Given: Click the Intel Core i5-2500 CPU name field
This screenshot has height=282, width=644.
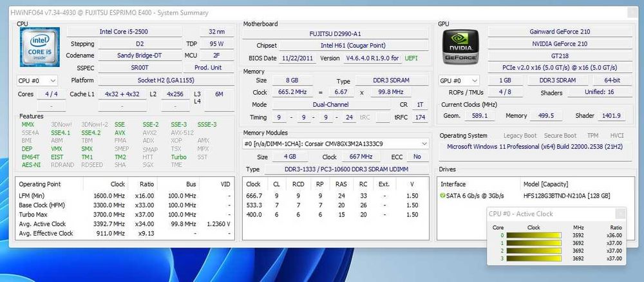Looking at the screenshot, I should [124, 32].
